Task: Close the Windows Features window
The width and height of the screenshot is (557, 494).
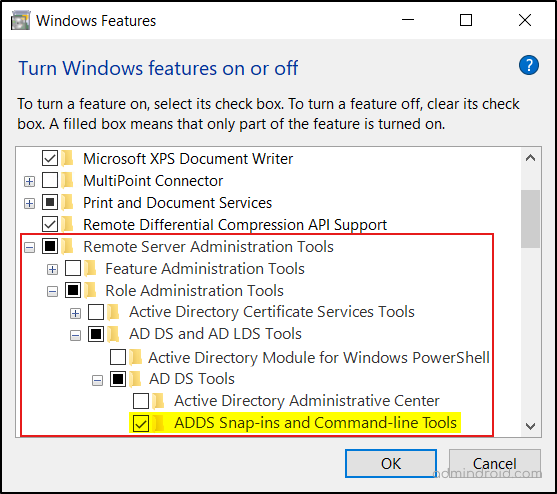Action: point(524,20)
